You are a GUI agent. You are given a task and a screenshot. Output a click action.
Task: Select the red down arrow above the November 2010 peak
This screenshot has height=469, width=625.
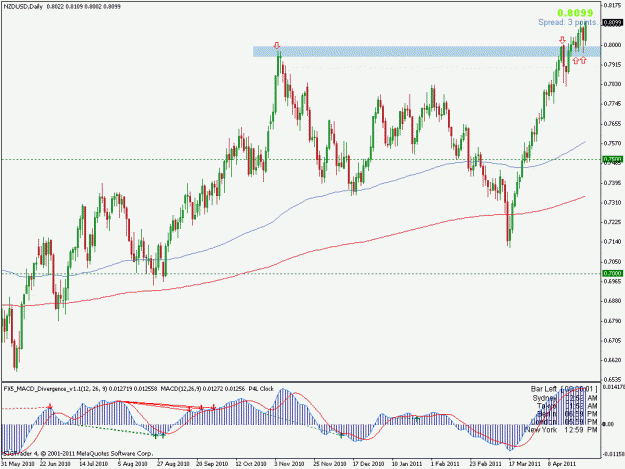point(277,45)
